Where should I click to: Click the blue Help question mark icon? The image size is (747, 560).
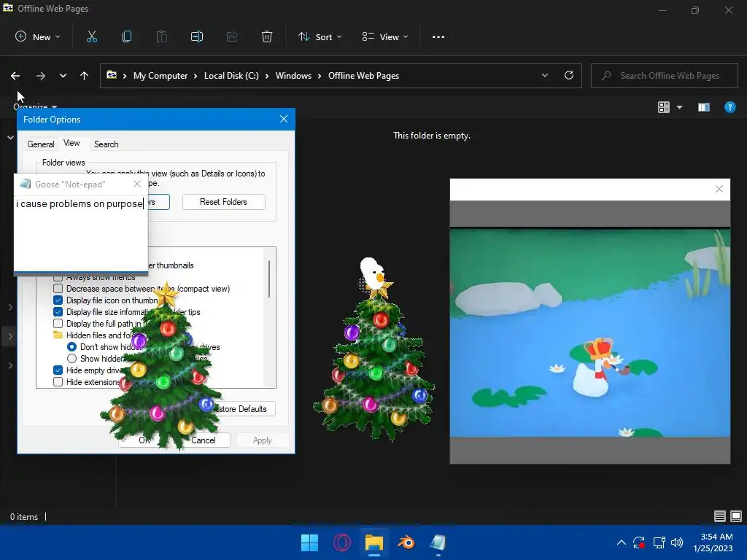tap(729, 107)
